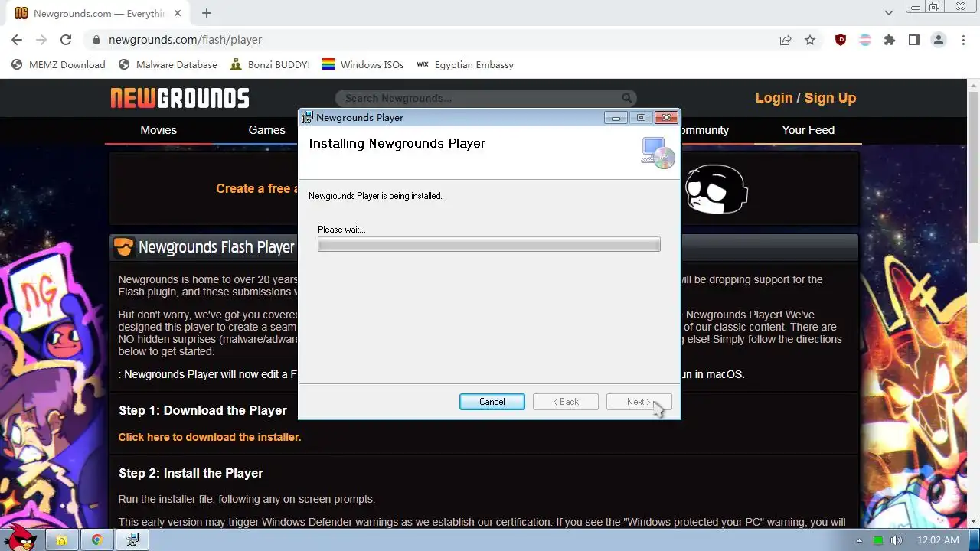
Task: Click the black tankman mascot face
Action: coord(715,189)
